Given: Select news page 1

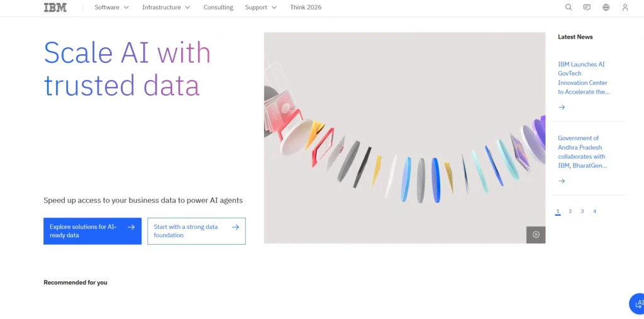Looking at the screenshot, I should pos(558,211).
